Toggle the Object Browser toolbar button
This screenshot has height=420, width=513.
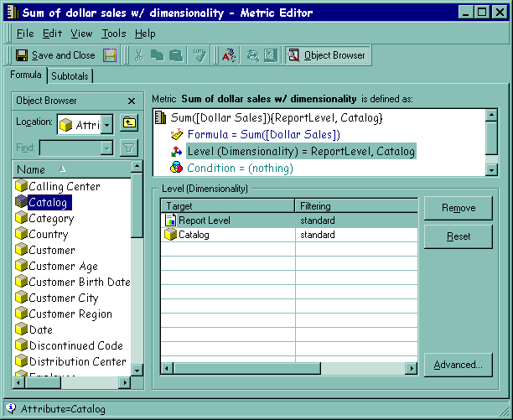[327, 55]
